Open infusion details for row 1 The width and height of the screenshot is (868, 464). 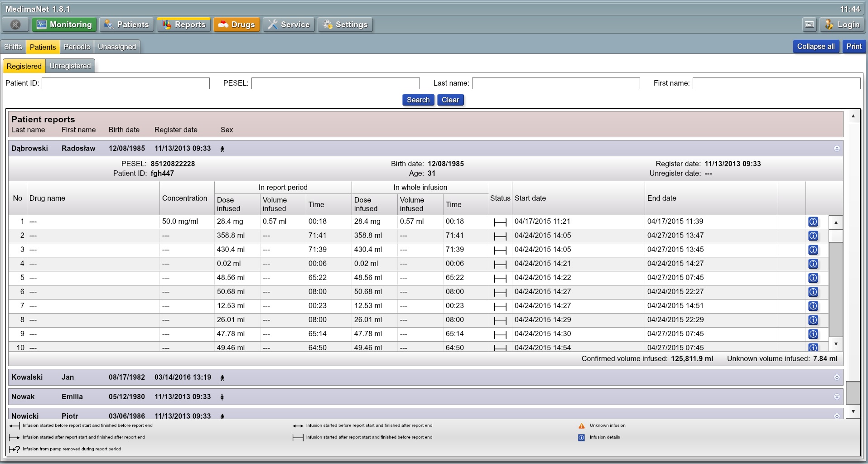(813, 222)
